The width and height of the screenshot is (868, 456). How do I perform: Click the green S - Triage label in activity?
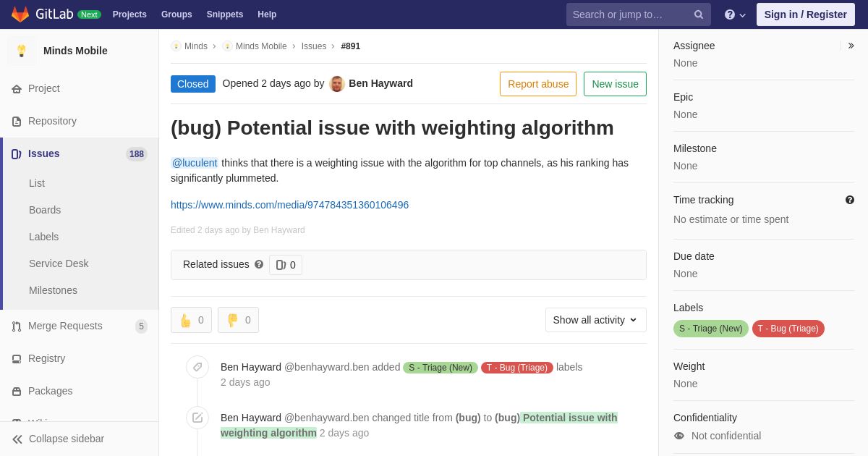point(441,368)
